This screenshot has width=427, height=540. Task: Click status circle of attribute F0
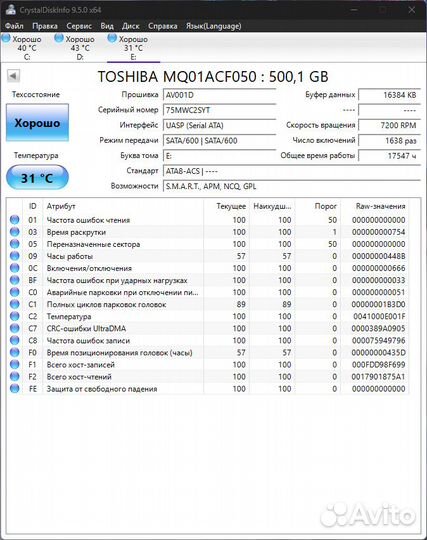pos(15,352)
